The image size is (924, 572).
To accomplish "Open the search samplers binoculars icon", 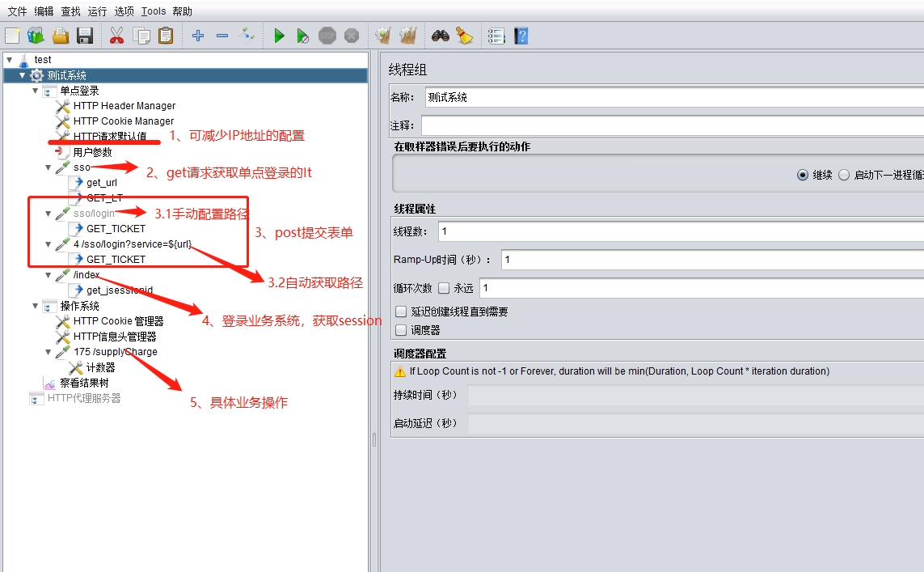I will point(439,35).
